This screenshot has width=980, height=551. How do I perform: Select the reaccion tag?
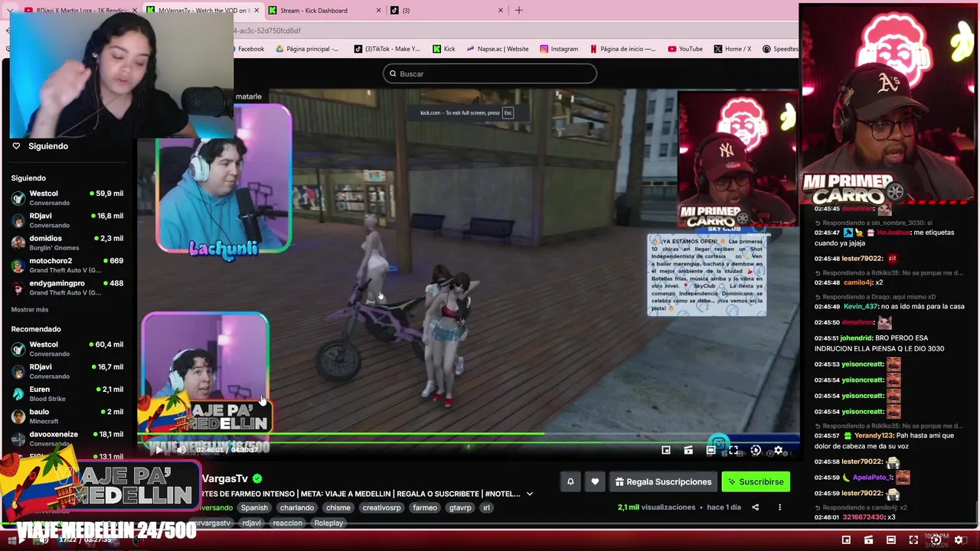tap(288, 523)
